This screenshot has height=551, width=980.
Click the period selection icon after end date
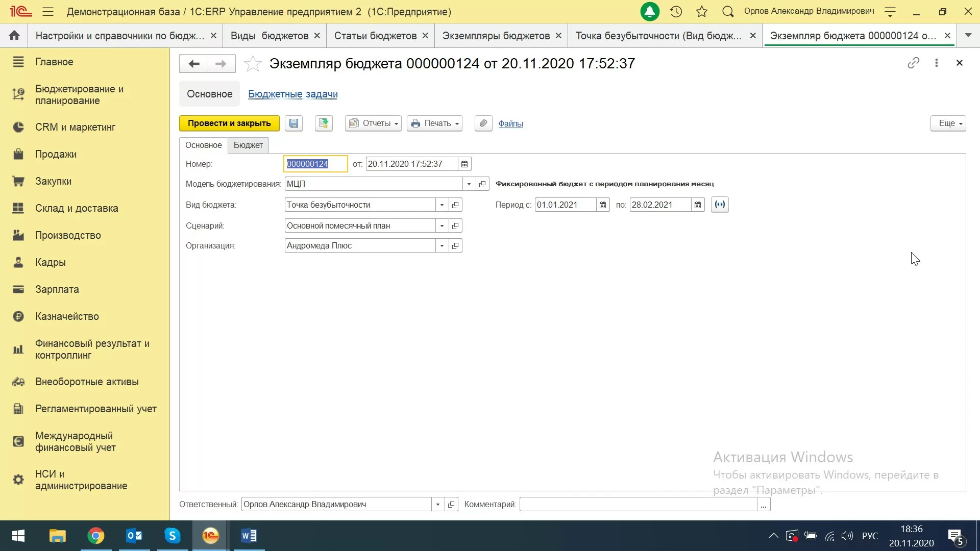[x=719, y=205]
